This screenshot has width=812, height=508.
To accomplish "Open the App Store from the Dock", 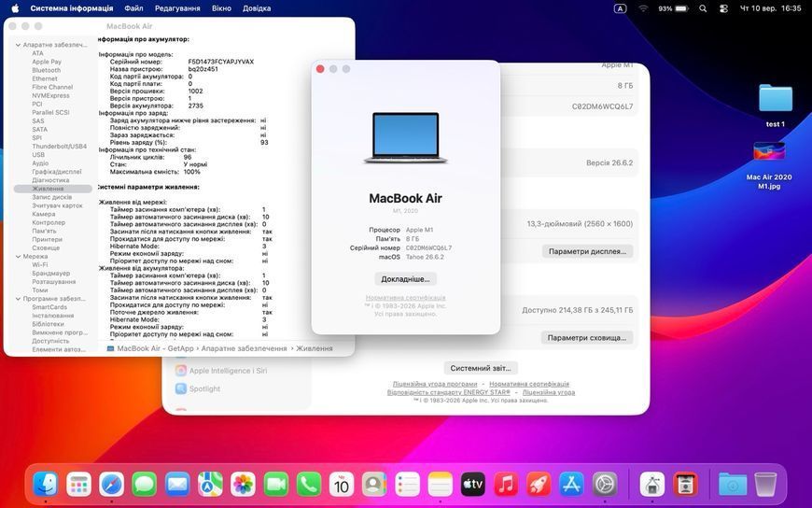I will tap(572, 486).
